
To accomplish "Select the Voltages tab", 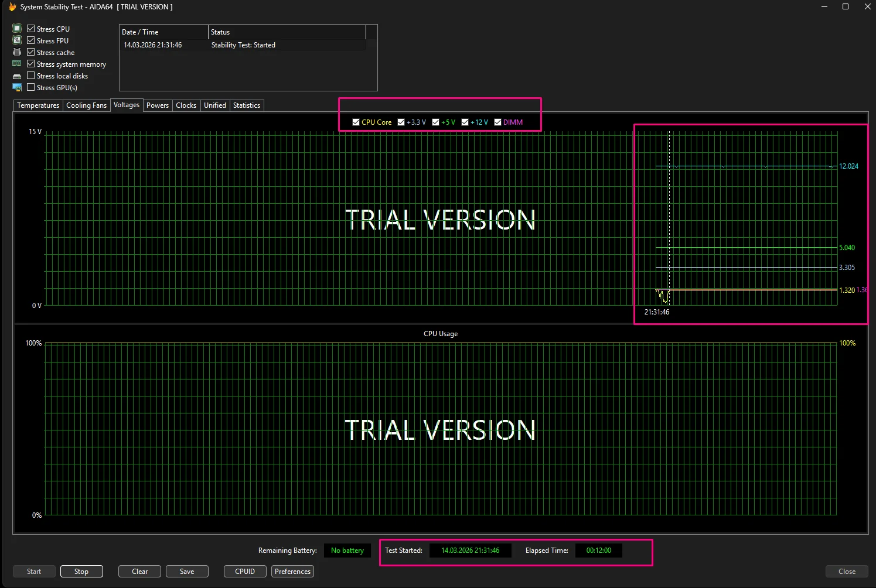I will pos(127,105).
